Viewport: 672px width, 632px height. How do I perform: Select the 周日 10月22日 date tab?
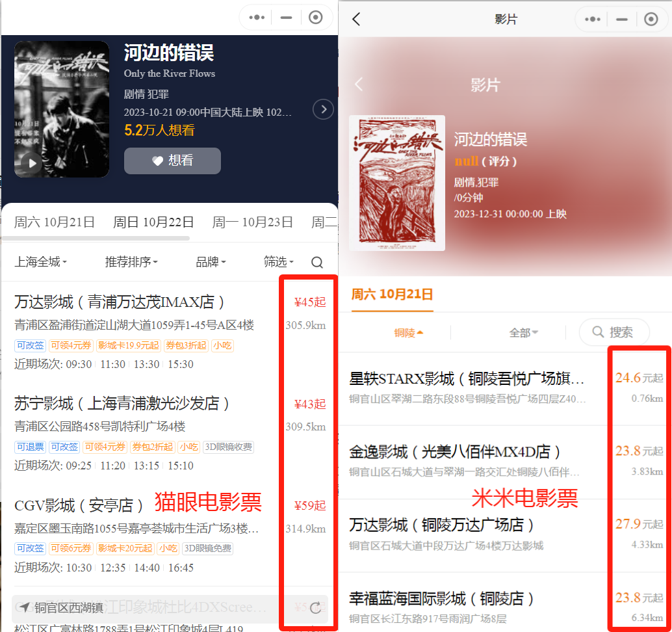153,222
